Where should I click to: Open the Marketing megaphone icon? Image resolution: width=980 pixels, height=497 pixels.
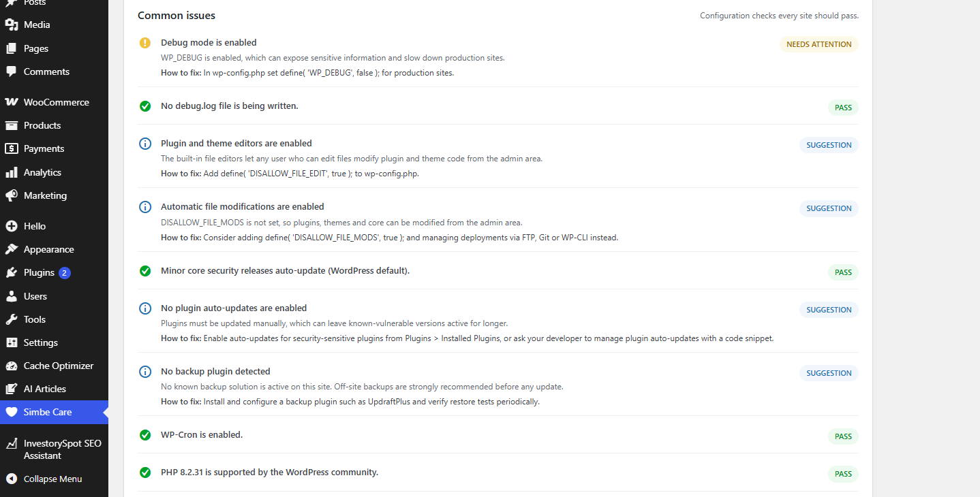click(x=12, y=195)
